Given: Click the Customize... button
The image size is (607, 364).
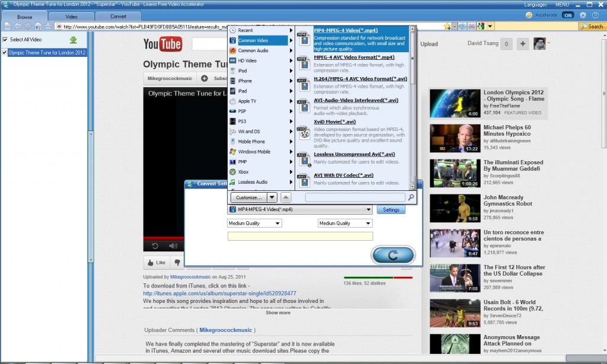Looking at the screenshot, I should coord(249,197).
